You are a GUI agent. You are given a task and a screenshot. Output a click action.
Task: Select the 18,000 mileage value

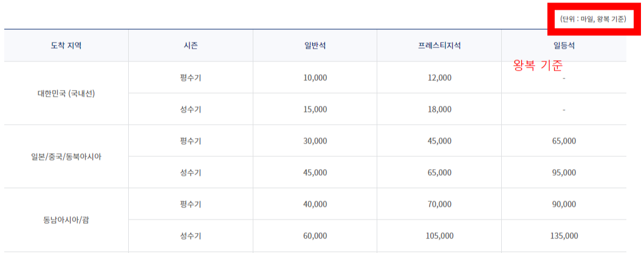pos(439,109)
